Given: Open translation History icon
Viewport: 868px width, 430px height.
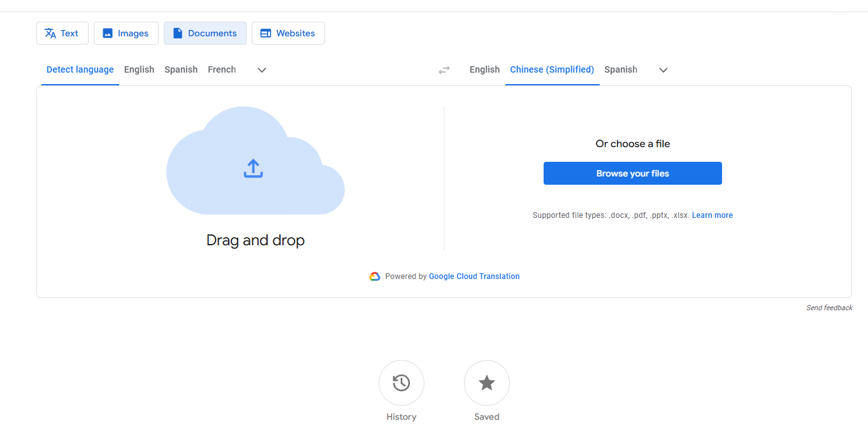Looking at the screenshot, I should pos(401,383).
